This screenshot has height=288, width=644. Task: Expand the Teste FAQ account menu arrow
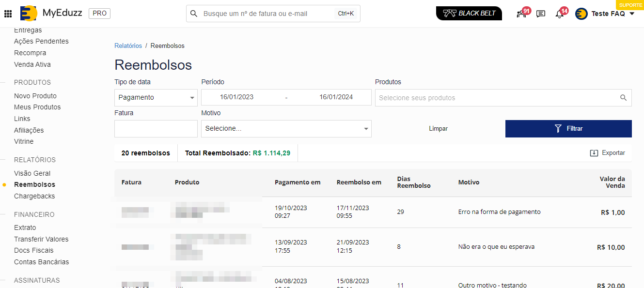pyautogui.click(x=632, y=14)
